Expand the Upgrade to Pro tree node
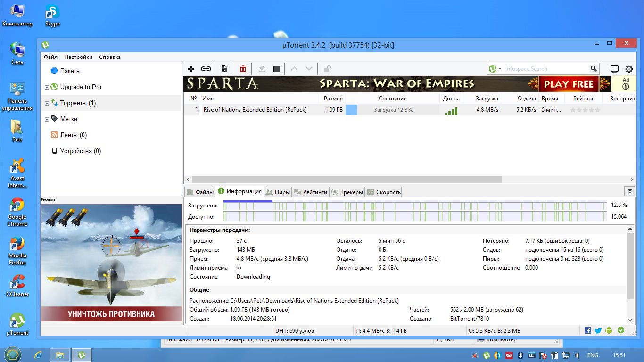This screenshot has width=644, height=362. click(x=47, y=87)
